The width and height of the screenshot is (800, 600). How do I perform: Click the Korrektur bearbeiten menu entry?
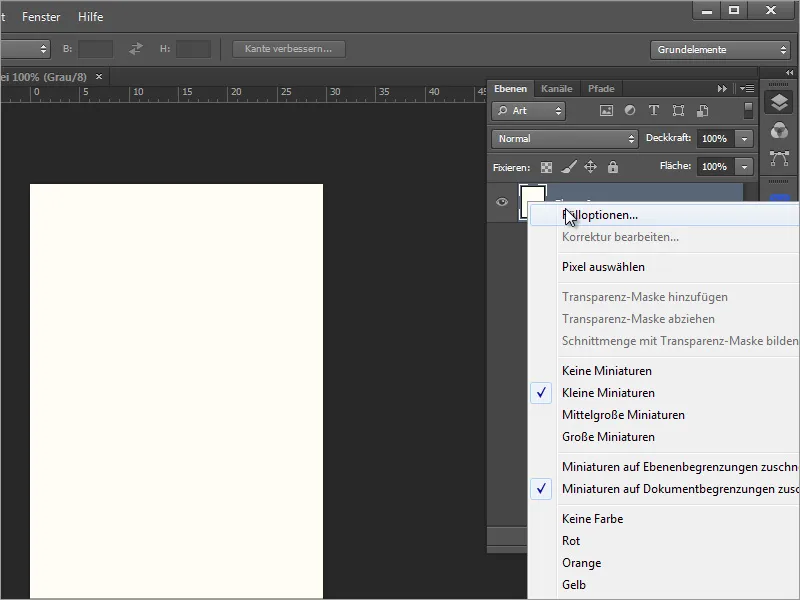pyautogui.click(x=664, y=237)
